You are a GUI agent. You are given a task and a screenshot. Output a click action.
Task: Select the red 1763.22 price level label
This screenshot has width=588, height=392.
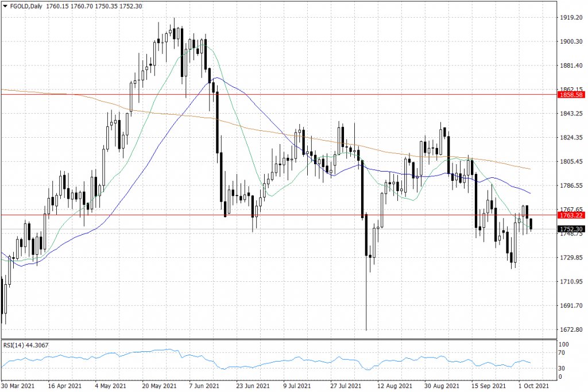571,215
